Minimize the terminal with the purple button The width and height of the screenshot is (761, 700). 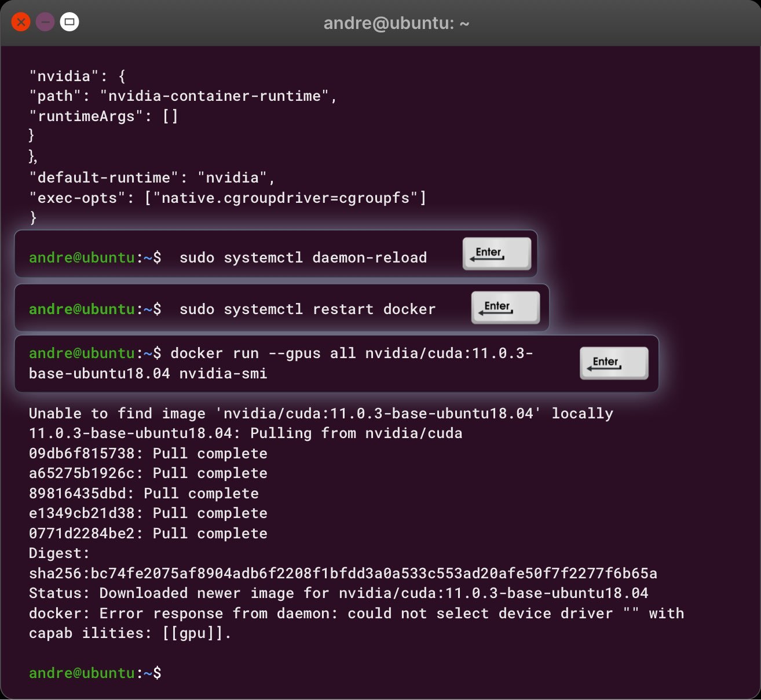click(x=45, y=23)
